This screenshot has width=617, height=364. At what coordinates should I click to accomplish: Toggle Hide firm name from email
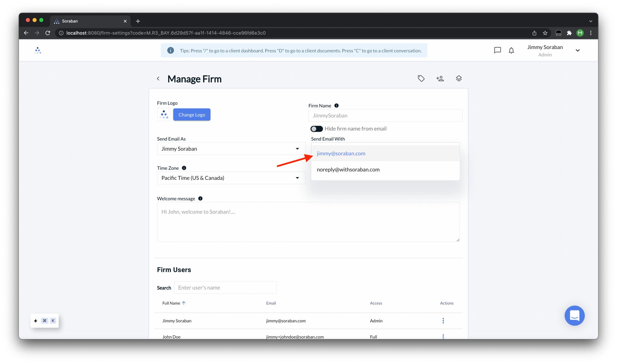317,129
